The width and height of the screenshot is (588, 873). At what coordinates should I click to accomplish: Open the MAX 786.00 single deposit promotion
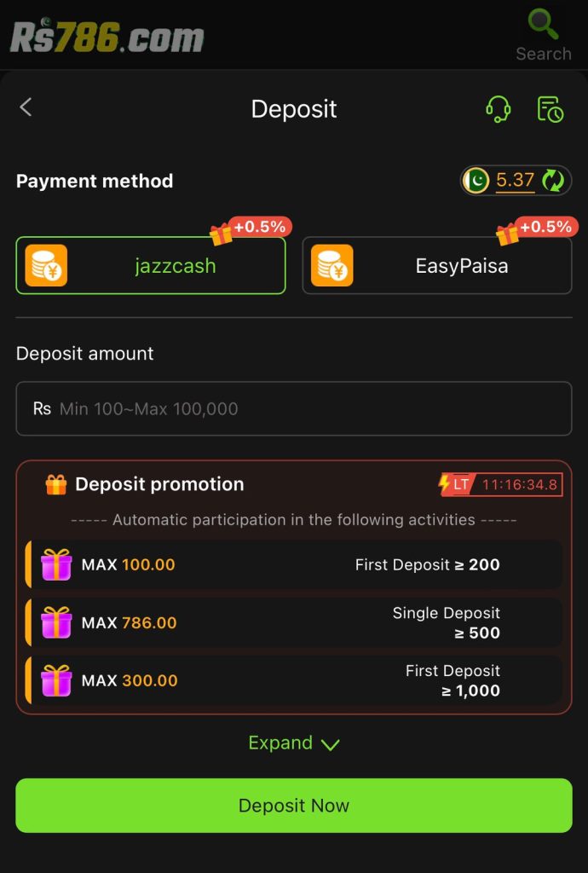pyautogui.click(x=293, y=623)
